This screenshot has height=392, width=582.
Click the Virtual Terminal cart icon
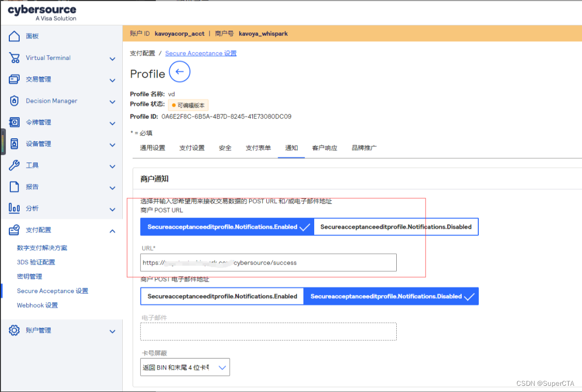[x=14, y=58]
